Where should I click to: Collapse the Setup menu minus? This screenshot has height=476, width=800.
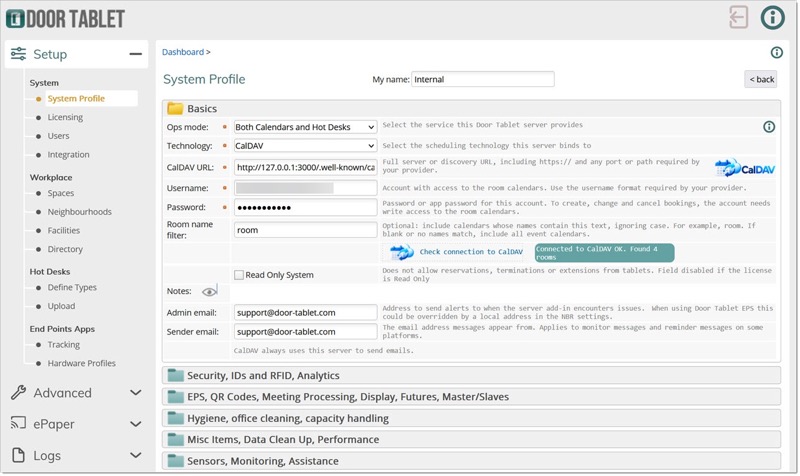point(135,54)
